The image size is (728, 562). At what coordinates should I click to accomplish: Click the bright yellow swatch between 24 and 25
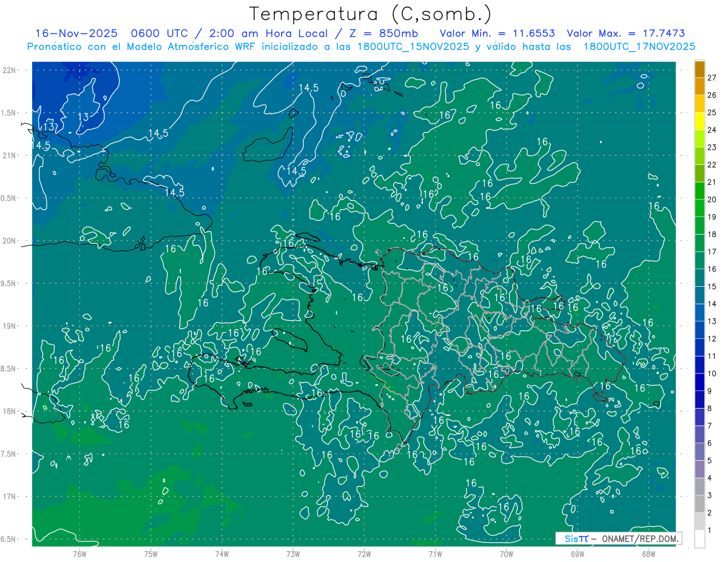click(700, 121)
